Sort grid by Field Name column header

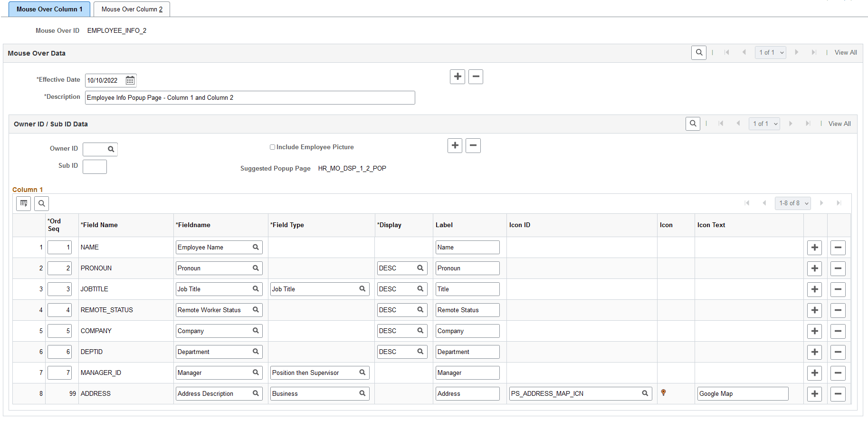[x=99, y=225]
